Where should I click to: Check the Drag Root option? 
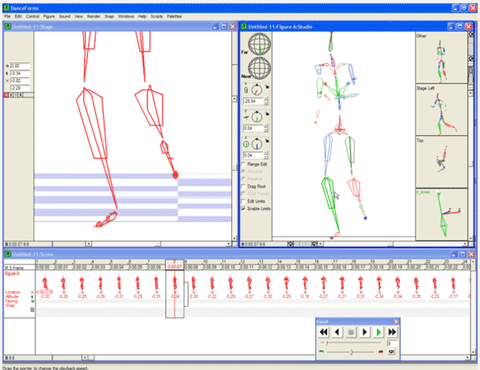tap(244, 186)
